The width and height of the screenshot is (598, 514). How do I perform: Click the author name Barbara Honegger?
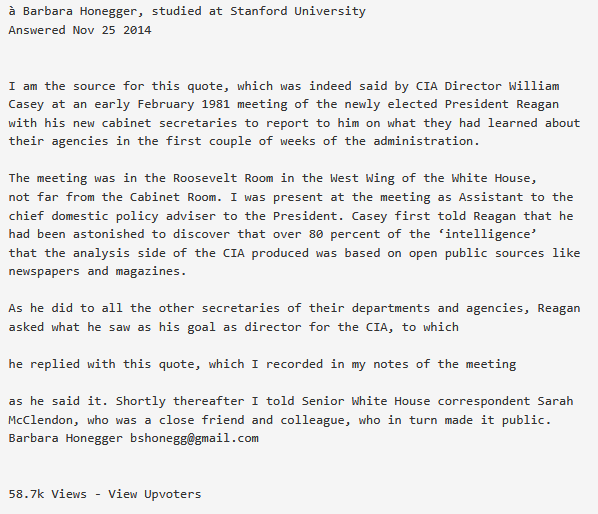click(x=79, y=11)
